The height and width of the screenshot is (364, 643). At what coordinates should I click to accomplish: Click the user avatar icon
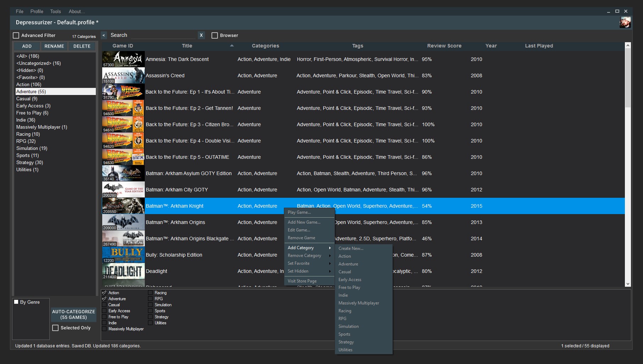(x=625, y=22)
